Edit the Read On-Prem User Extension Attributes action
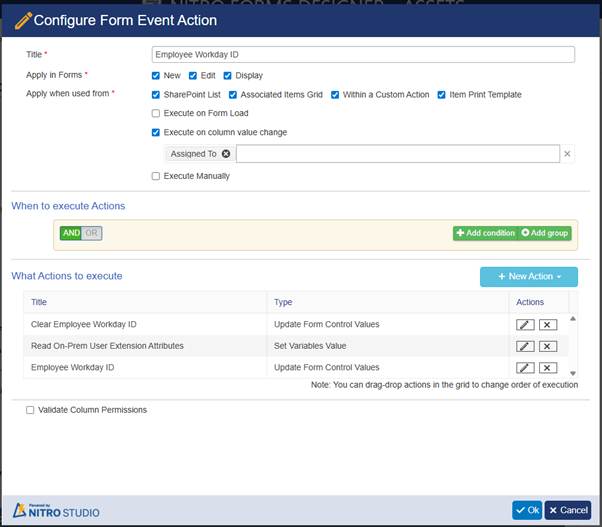Viewport: 602px width, 527px height. pos(526,346)
